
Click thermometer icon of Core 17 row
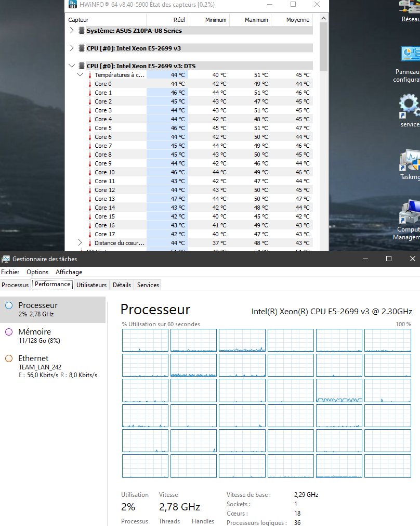(89, 234)
